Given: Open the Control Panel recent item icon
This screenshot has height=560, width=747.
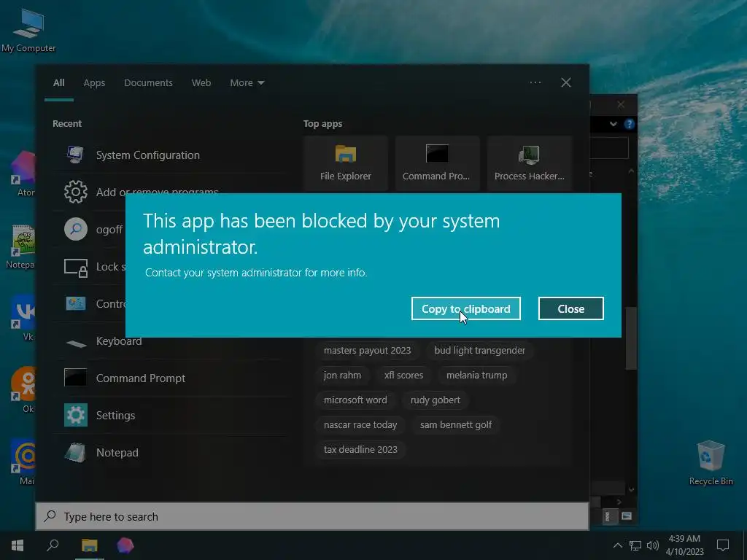Looking at the screenshot, I should pos(76,303).
